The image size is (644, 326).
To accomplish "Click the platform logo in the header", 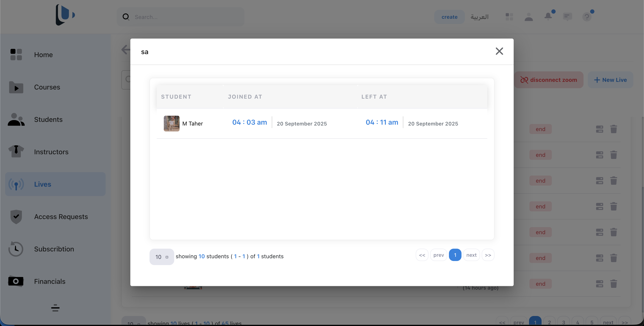I will (x=65, y=15).
